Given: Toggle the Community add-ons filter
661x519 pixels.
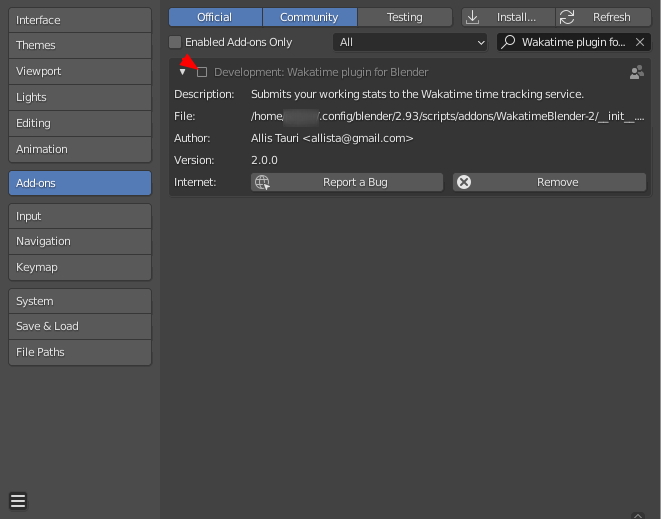Looking at the screenshot, I should point(309,17).
